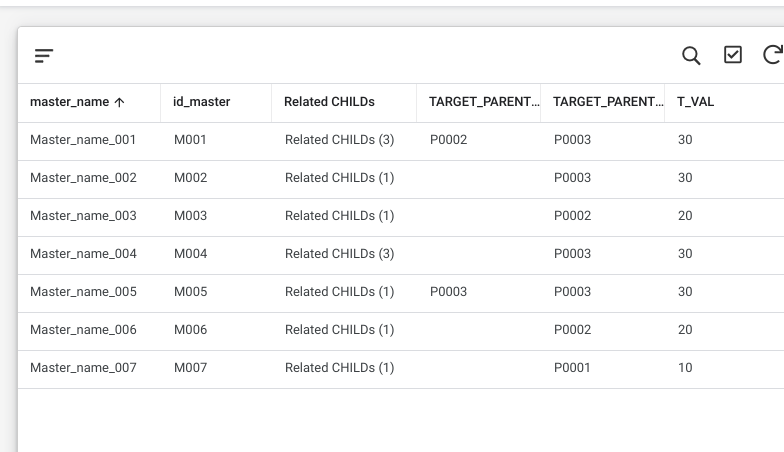This screenshot has width=784, height=452.
Task: Select first TARGET_PARENT column header
Action: click(x=484, y=102)
